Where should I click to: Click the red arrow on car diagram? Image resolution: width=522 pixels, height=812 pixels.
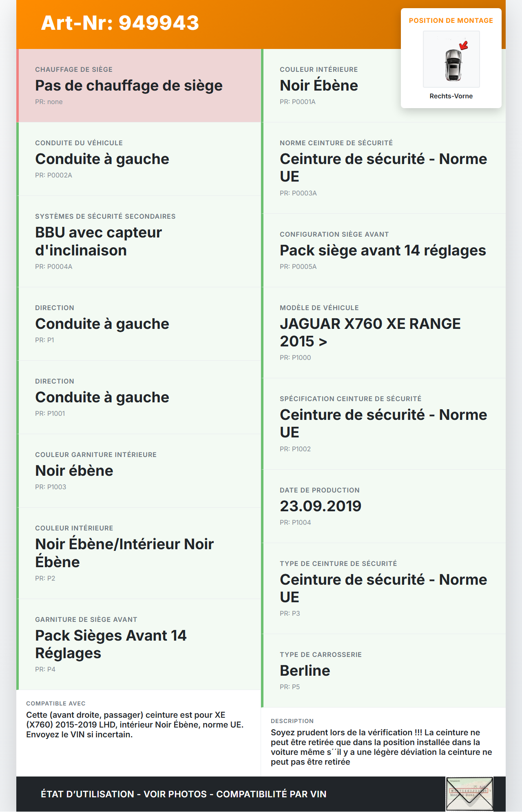coord(464,45)
